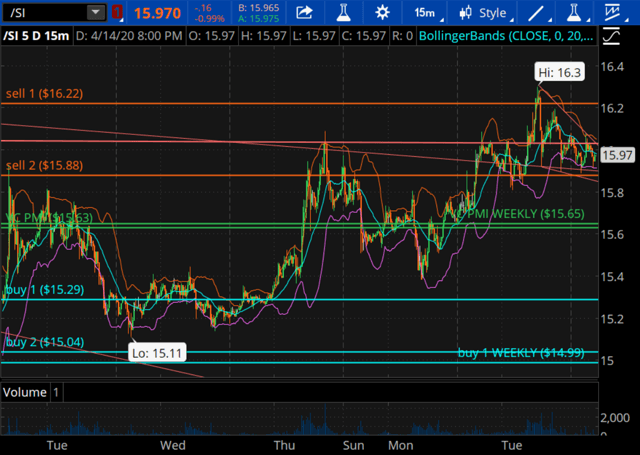Viewport: 640px width, 455px height.
Task: Select the orange sell 1 ($16.22) line
Action: pos(299,104)
